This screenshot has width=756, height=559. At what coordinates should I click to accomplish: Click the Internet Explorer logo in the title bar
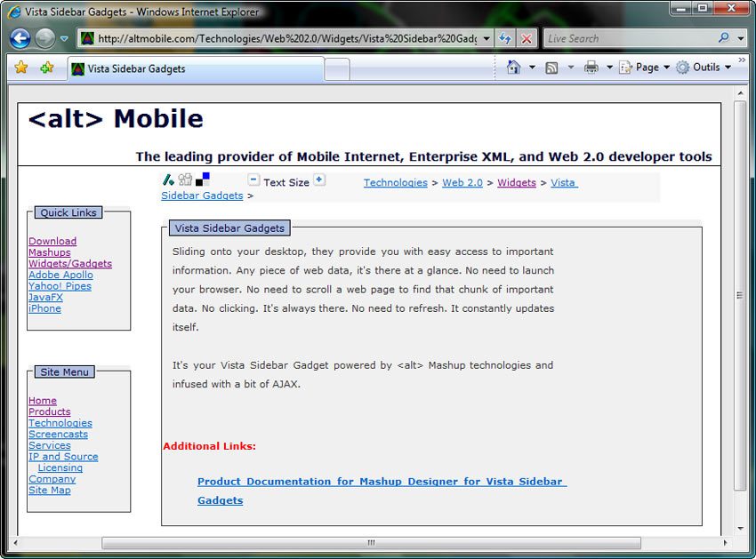pyautogui.click(x=14, y=12)
